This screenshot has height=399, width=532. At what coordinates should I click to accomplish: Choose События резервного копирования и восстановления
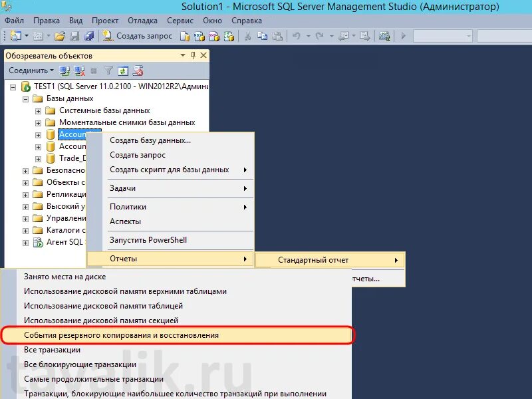[176, 335]
